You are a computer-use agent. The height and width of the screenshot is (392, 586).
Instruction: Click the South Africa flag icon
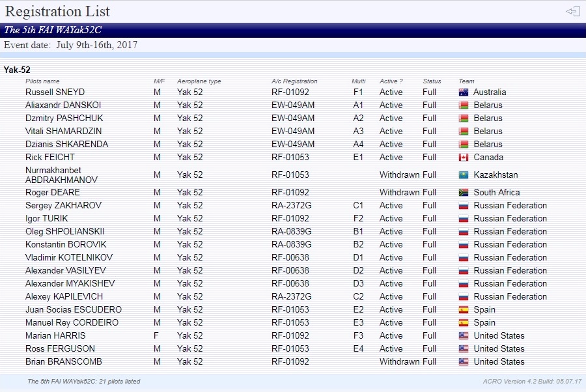pos(464,193)
